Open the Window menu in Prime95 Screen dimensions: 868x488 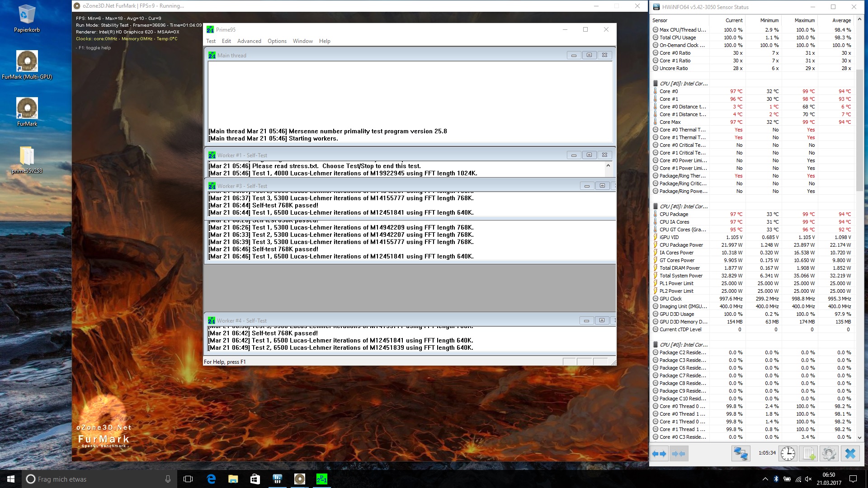point(302,41)
